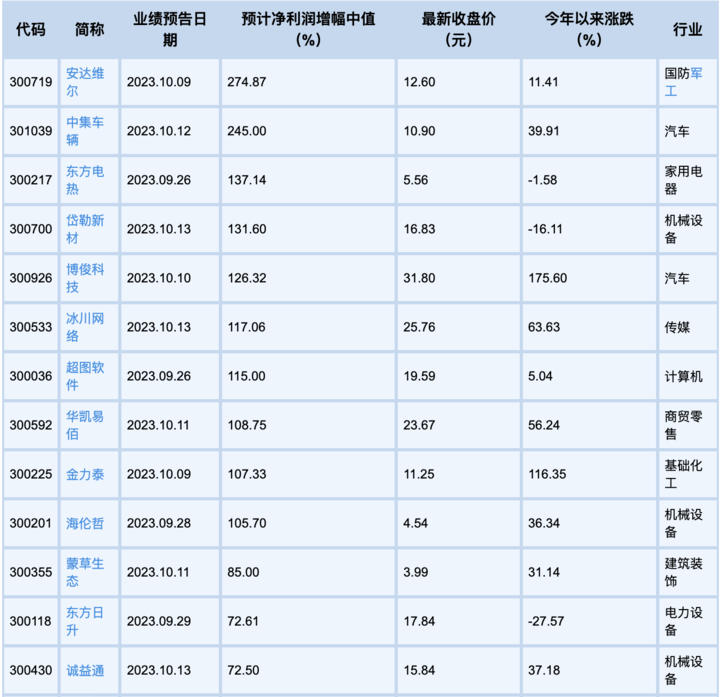Screen dimensions: 720x697
Task: Select stock code 300926
Action: click(31, 278)
